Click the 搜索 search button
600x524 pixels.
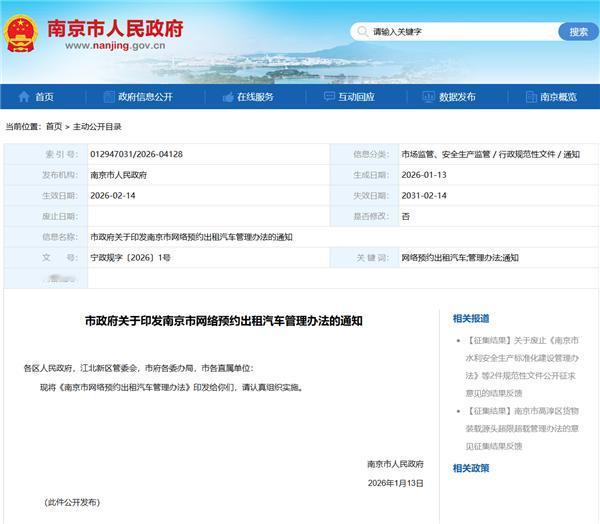578,32
